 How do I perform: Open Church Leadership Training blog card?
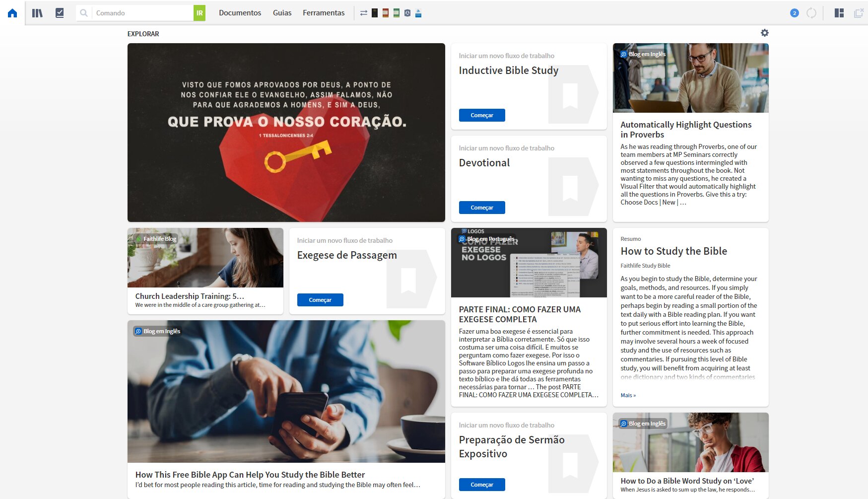pyautogui.click(x=205, y=271)
